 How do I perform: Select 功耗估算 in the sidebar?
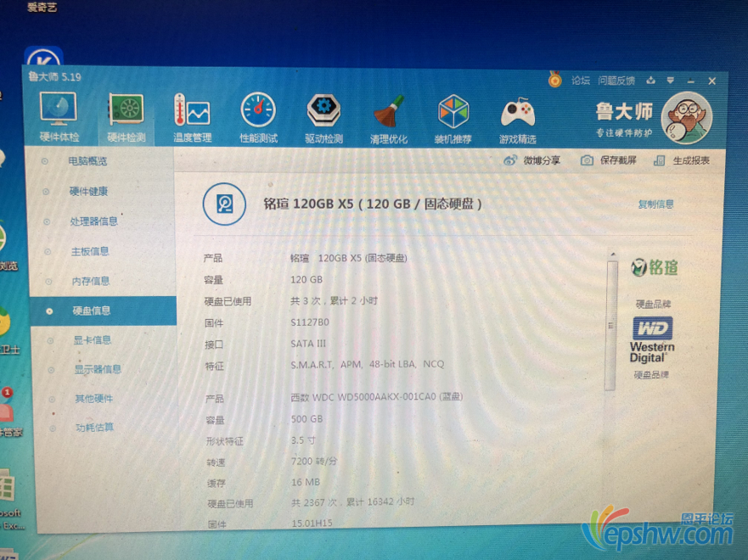point(95,428)
